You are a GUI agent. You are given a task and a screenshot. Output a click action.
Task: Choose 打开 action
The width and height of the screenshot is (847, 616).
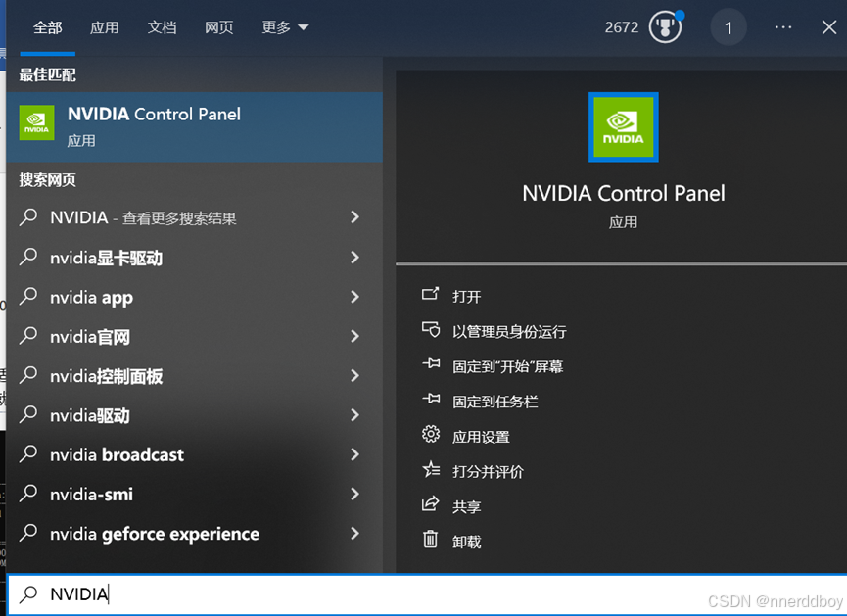(467, 296)
